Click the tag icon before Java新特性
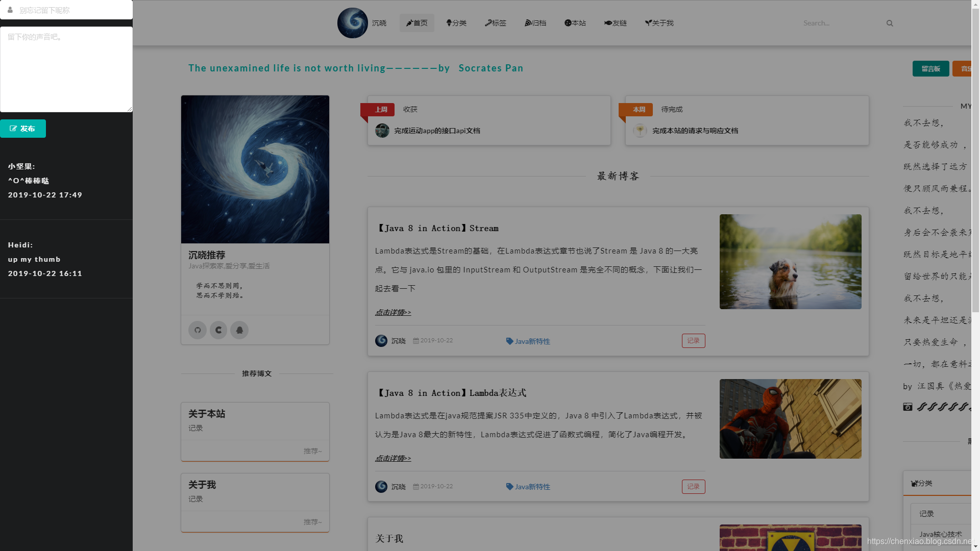This screenshot has width=980, height=551. click(509, 341)
